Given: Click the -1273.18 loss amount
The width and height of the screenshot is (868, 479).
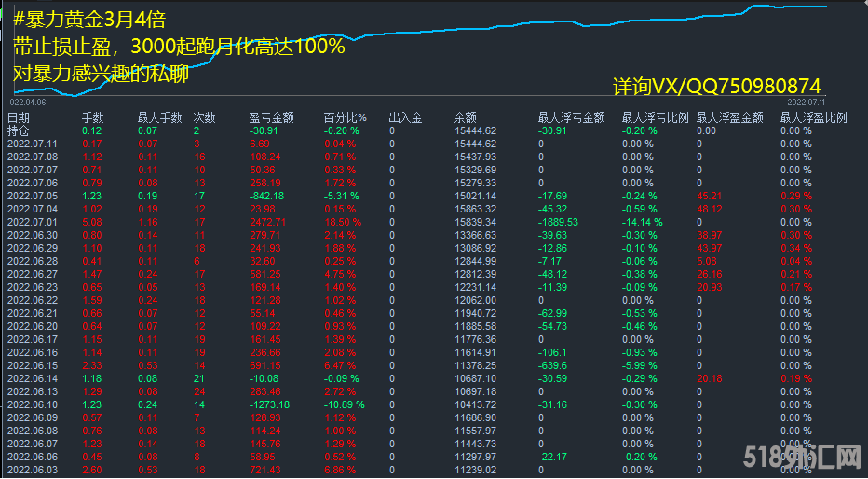Looking at the screenshot, I should 270,404.
